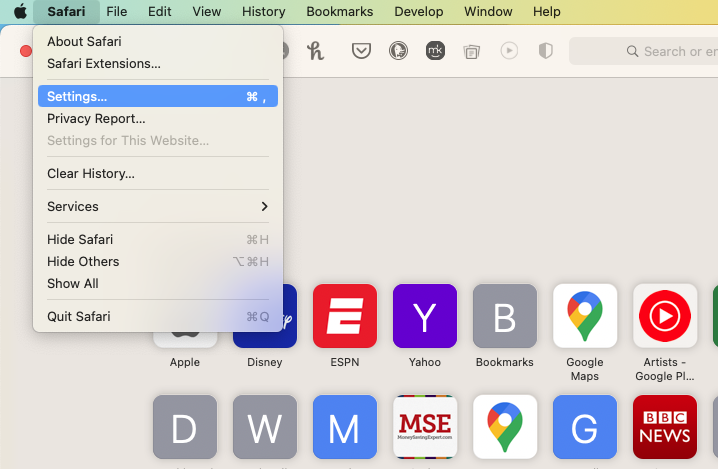Open the Window menu
Screen dimensions: 718x469
pyautogui.click(x=488, y=11)
